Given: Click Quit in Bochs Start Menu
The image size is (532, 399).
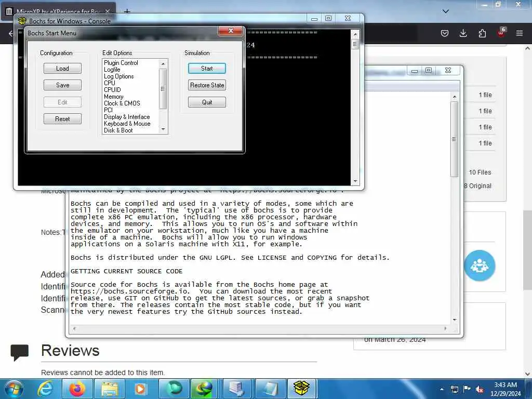Looking at the screenshot, I should click(x=207, y=102).
